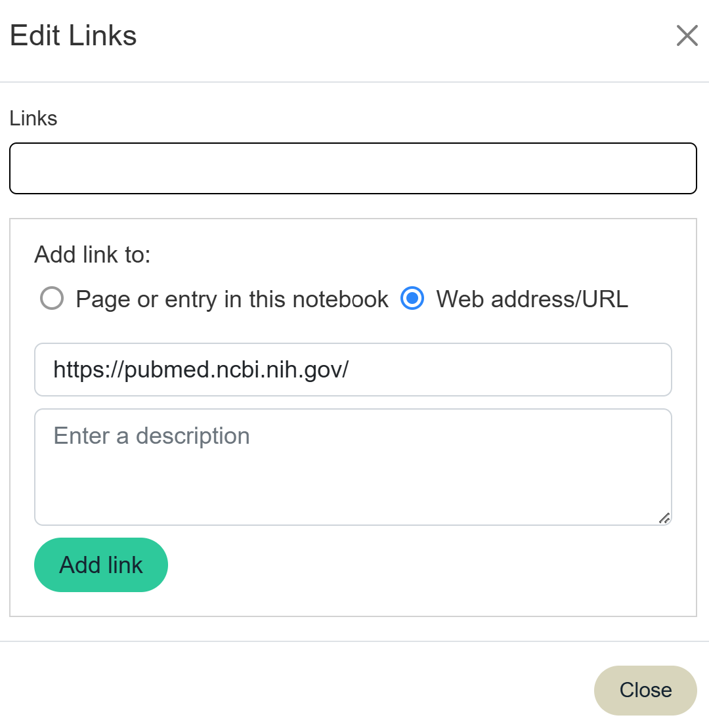
Task: Focus the URL field containing the PubMed address
Action: (353, 370)
